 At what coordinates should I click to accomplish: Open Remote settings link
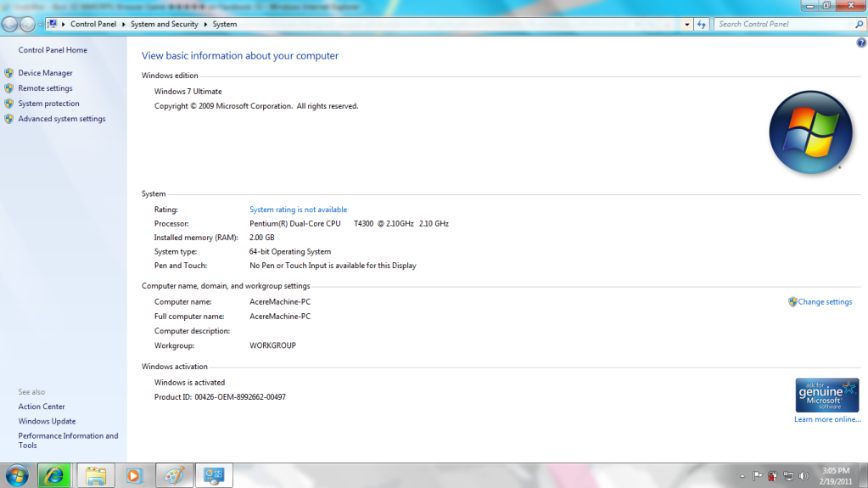pyautogui.click(x=45, y=88)
